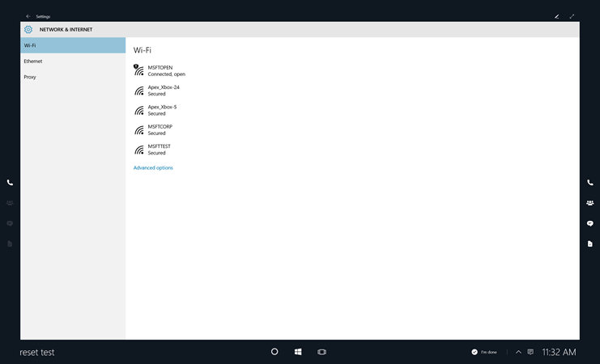600x364 pixels.
Task: Open the people icon on right edge
Action: [x=589, y=203]
